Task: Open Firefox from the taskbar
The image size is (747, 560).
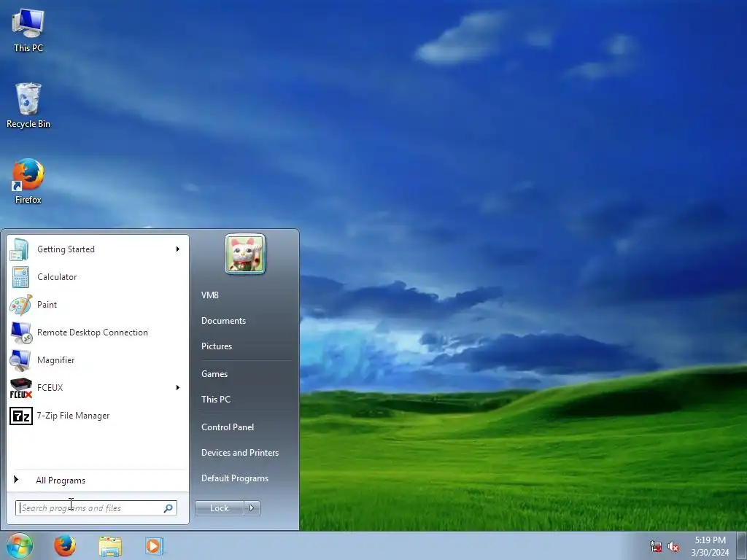Action: pyautogui.click(x=64, y=545)
